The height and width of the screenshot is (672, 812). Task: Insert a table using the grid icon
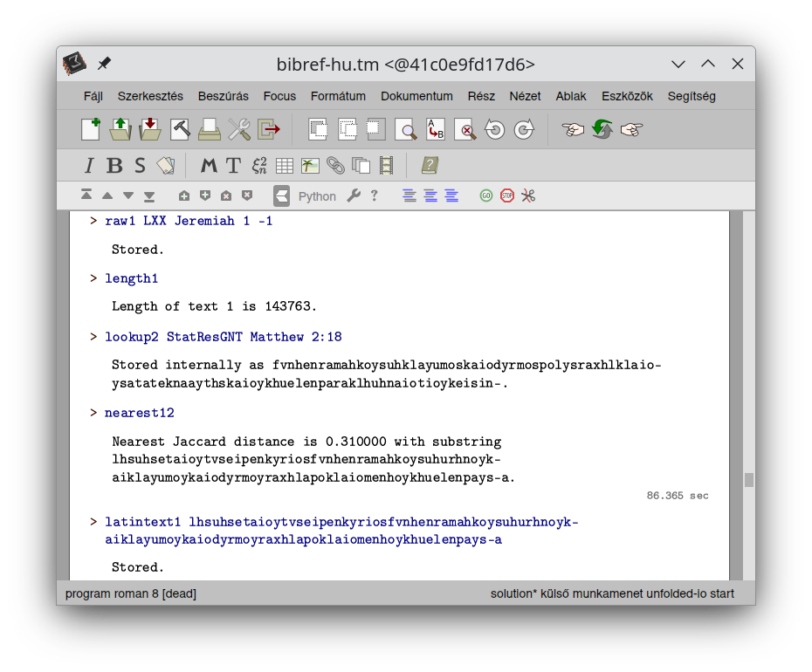pyautogui.click(x=285, y=166)
